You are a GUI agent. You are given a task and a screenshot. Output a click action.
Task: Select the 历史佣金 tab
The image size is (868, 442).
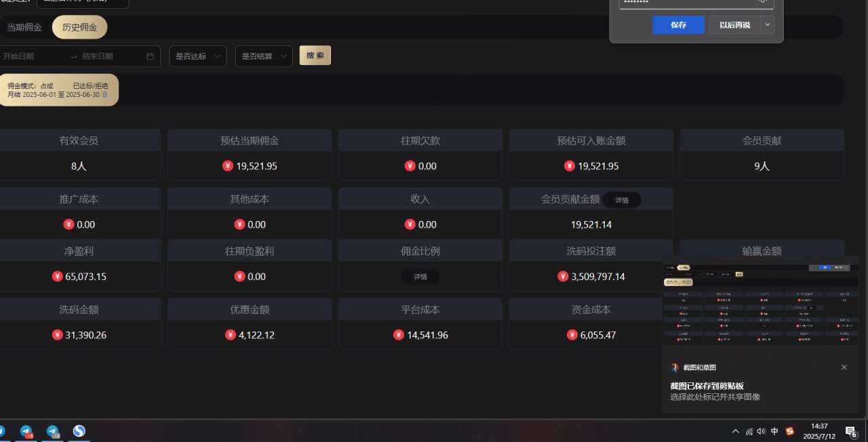(79, 28)
